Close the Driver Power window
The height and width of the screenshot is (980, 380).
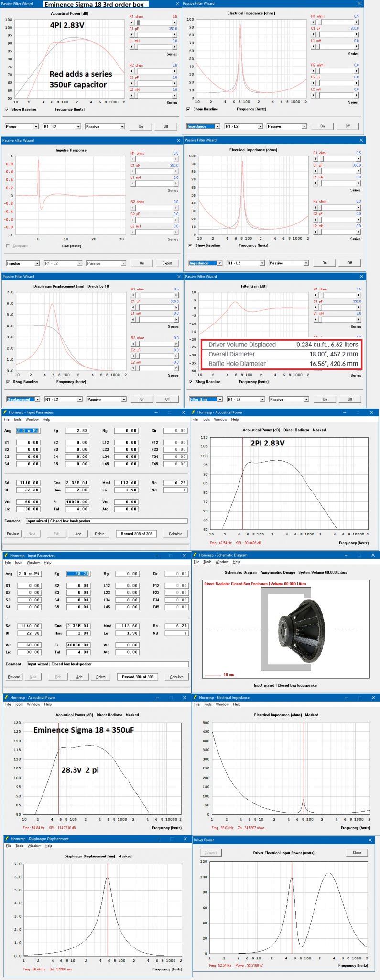(370, 840)
